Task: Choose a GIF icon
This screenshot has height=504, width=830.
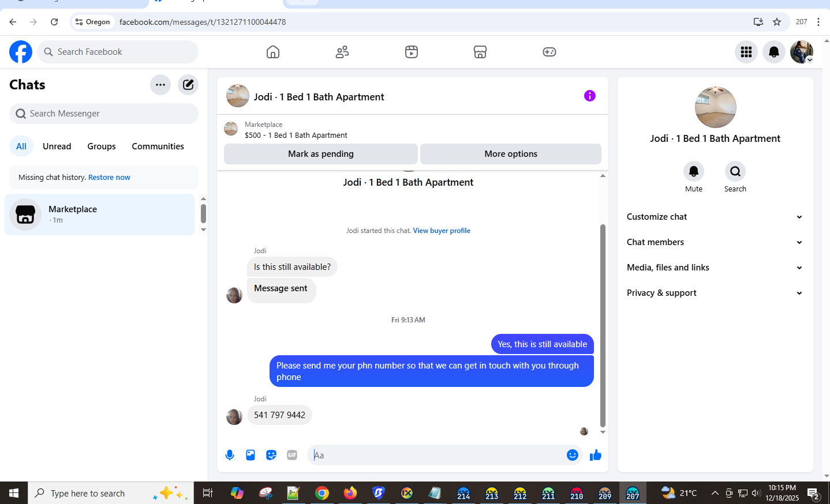Action: (292, 455)
